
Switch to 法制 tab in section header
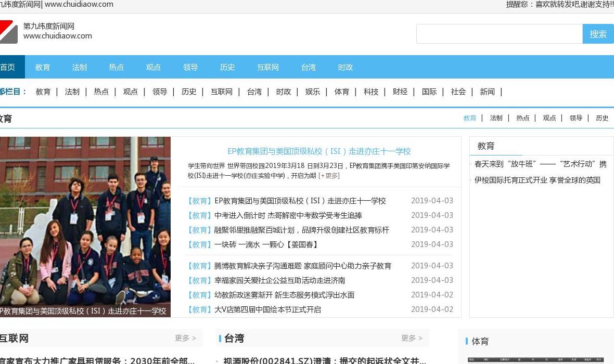pos(496,118)
